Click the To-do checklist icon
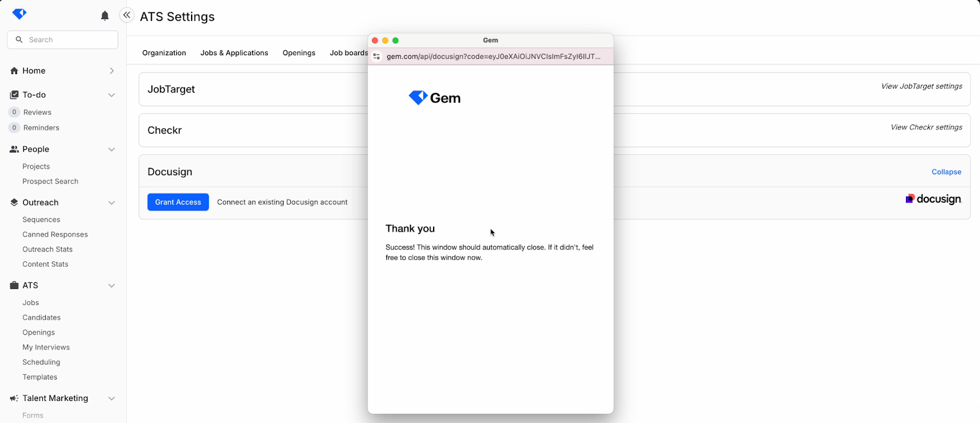 click(14, 95)
